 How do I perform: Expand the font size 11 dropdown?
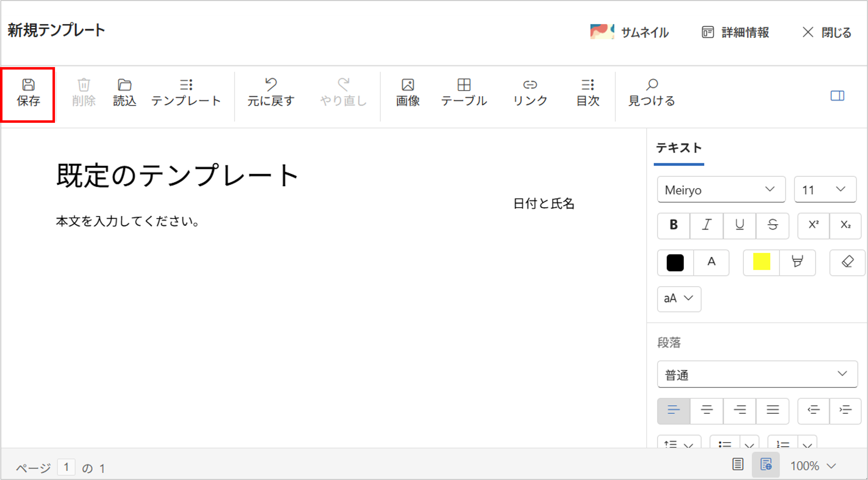coord(825,190)
